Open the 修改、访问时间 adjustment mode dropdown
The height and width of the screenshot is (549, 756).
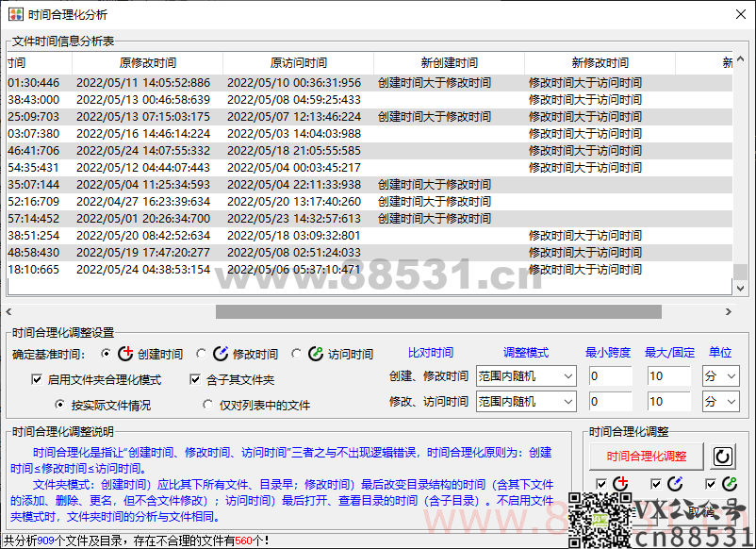[x=526, y=402]
